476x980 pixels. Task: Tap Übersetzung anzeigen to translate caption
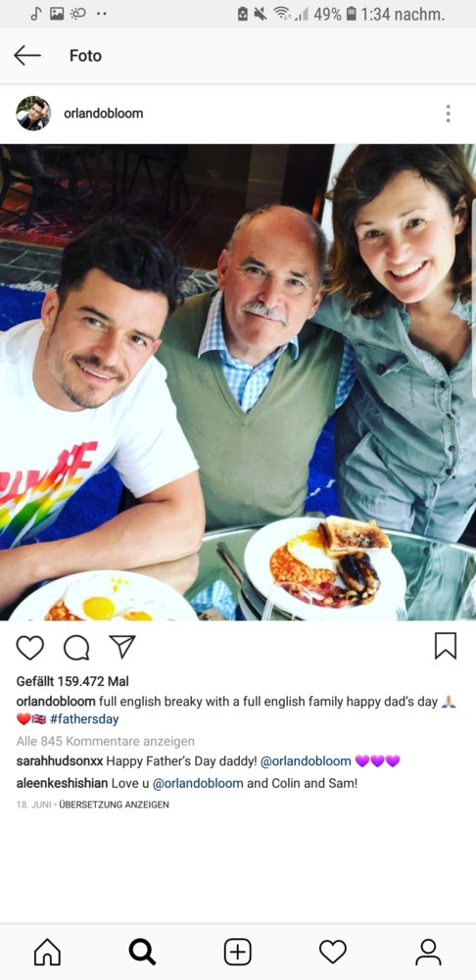click(114, 805)
